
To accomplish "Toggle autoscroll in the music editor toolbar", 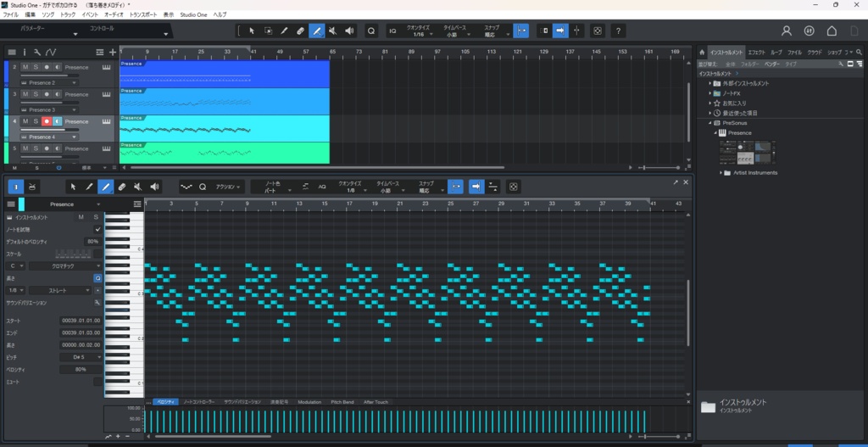I will click(476, 187).
